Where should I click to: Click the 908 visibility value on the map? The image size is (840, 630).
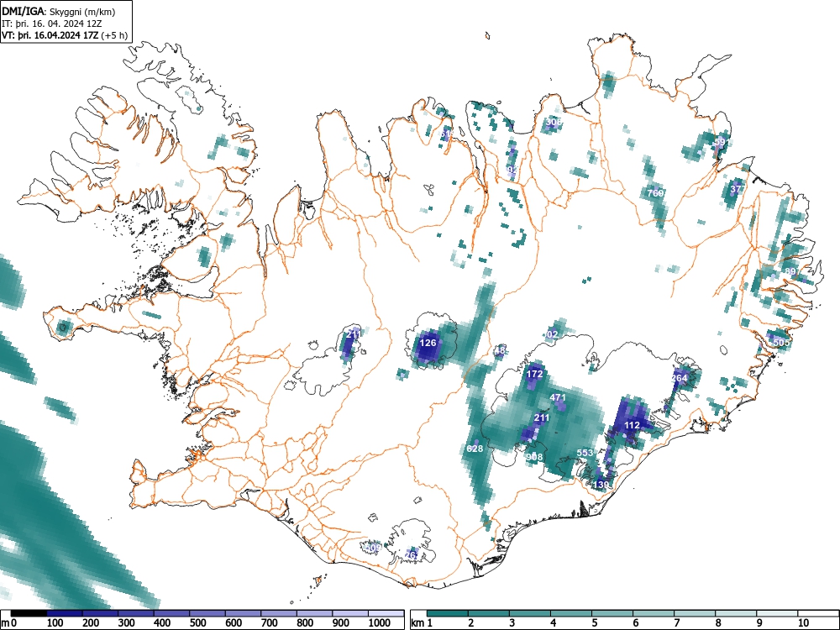(534, 457)
